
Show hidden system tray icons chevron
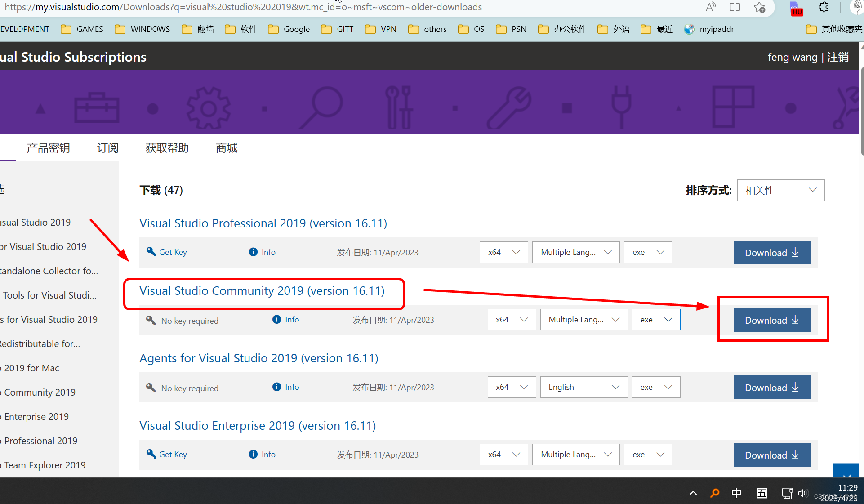pyautogui.click(x=693, y=493)
